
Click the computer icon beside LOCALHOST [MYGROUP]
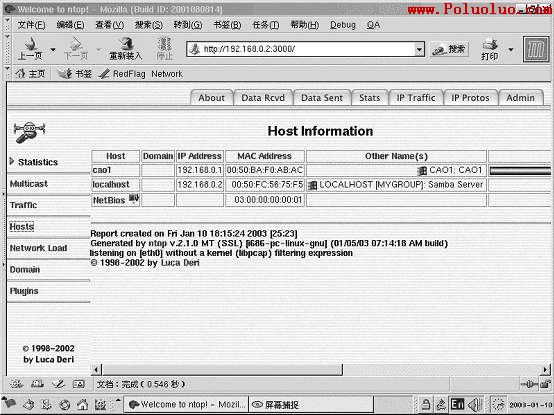pyautogui.click(x=312, y=185)
